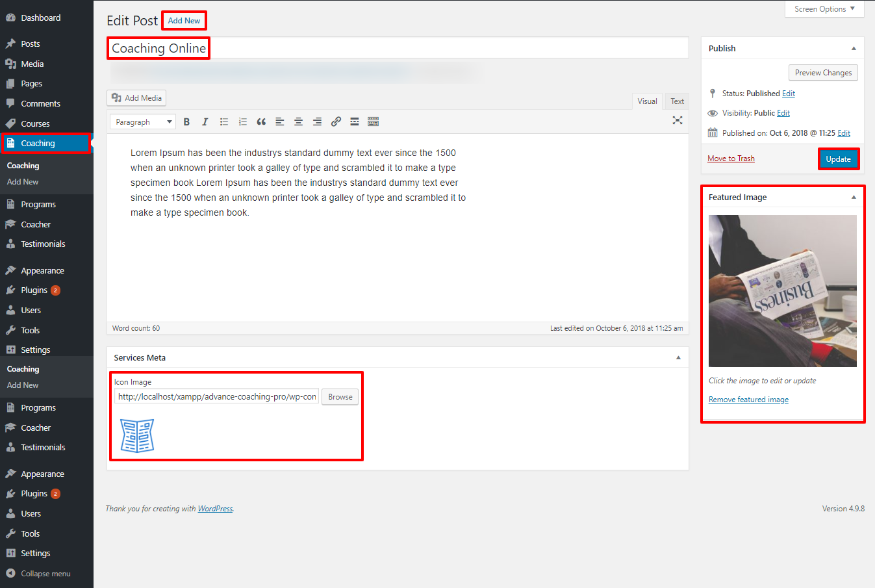Toggle bold formatting in editor toolbar
Screen dimensions: 875x588
pos(186,121)
